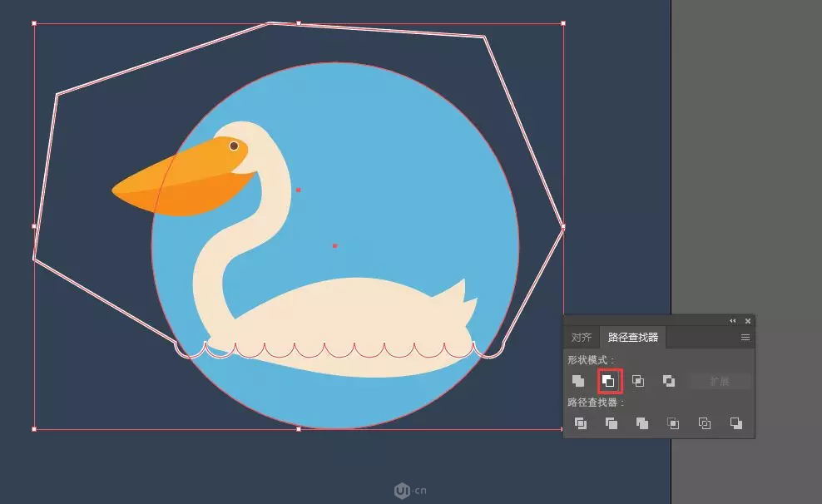Screen dimensions: 822x504
Task: Click the Divide pathfinder icon
Action: 581,423
